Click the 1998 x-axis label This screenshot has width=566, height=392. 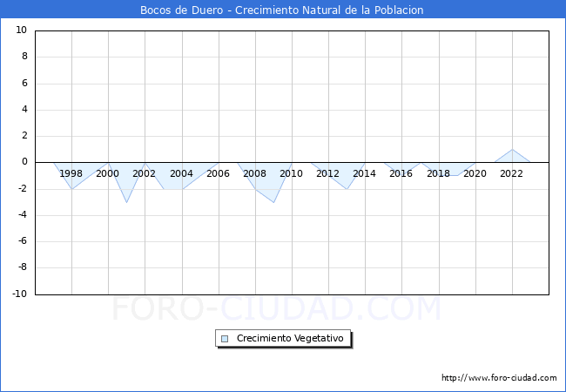[x=71, y=173]
